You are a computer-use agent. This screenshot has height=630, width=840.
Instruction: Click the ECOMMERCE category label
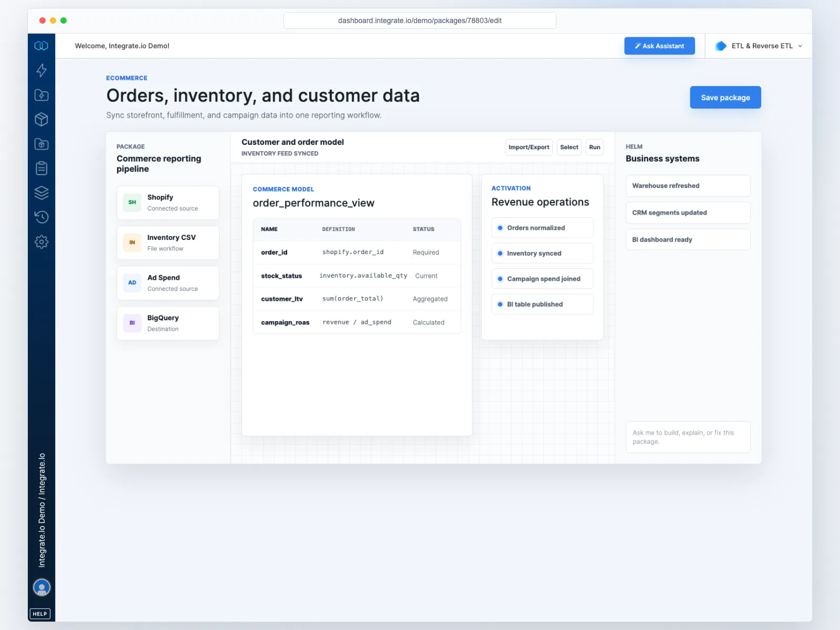pyautogui.click(x=127, y=78)
